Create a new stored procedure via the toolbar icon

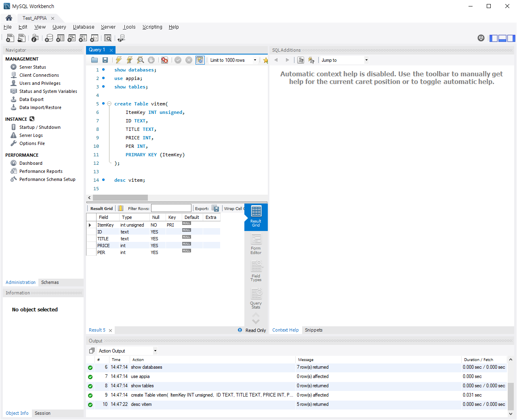83,38
